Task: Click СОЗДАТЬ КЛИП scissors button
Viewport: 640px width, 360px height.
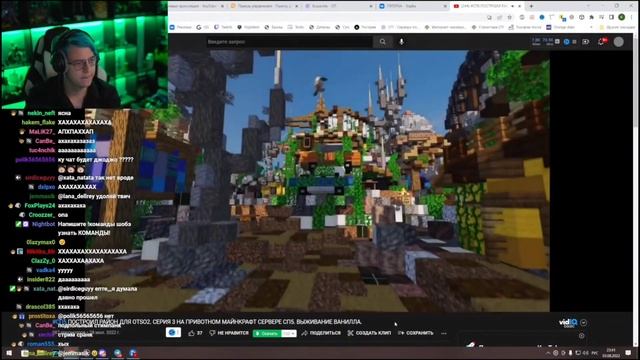Action: point(369,333)
